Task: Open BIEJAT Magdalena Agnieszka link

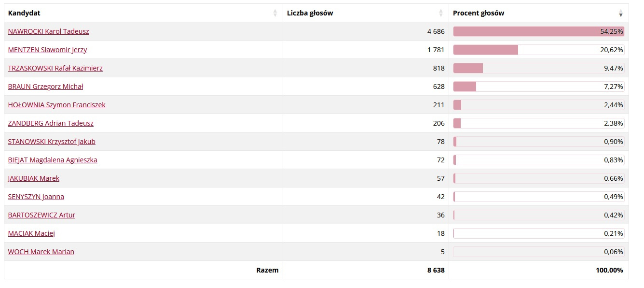Action: click(x=53, y=160)
